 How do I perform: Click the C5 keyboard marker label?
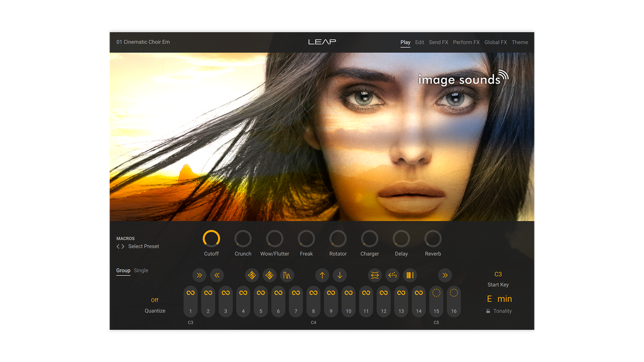tap(436, 323)
